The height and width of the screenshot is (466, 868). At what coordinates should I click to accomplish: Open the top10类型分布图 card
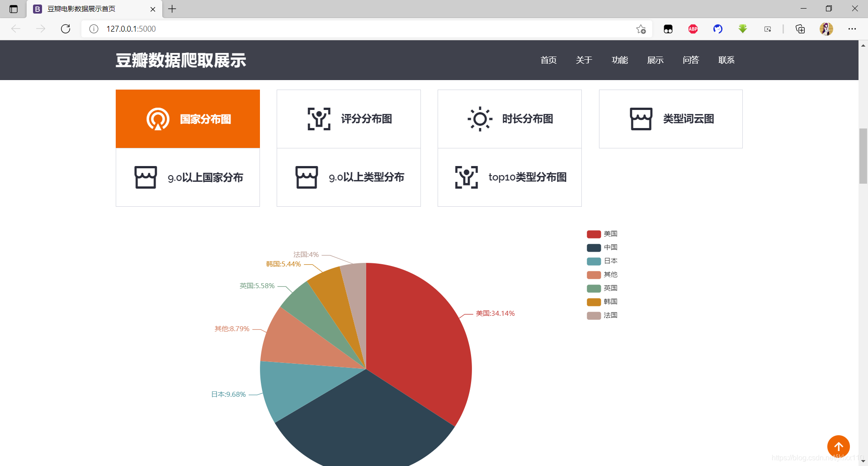[509, 177]
